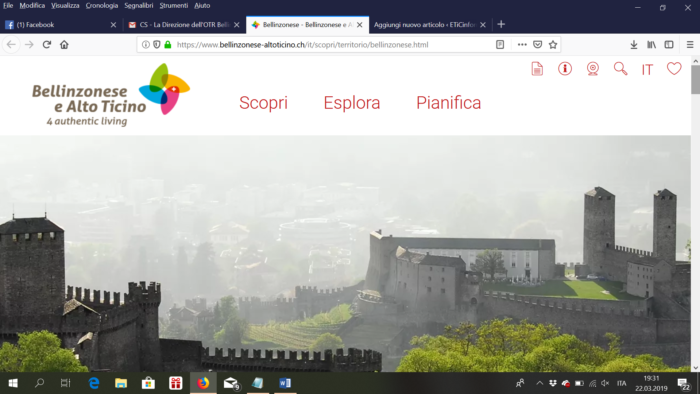Switch to the Facebook tab
The width and height of the screenshot is (700, 394).
(x=60, y=25)
